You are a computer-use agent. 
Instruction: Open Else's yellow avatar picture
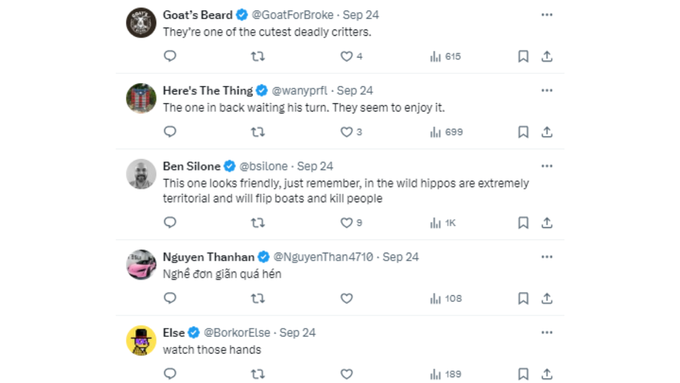click(x=141, y=340)
